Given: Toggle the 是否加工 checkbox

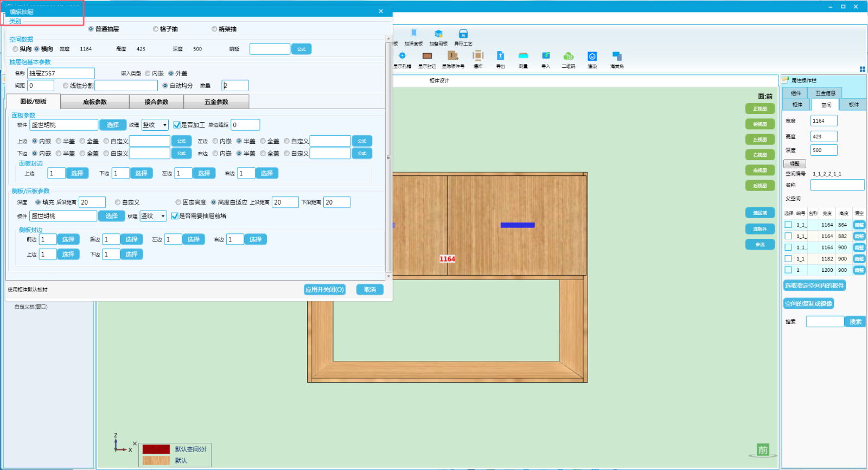Looking at the screenshot, I should click(176, 125).
